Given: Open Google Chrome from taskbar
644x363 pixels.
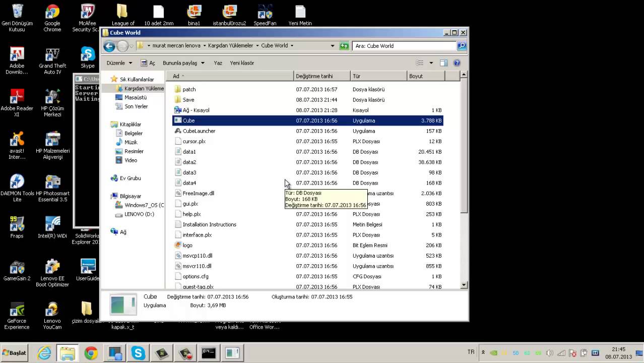Looking at the screenshot, I should coord(91,353).
